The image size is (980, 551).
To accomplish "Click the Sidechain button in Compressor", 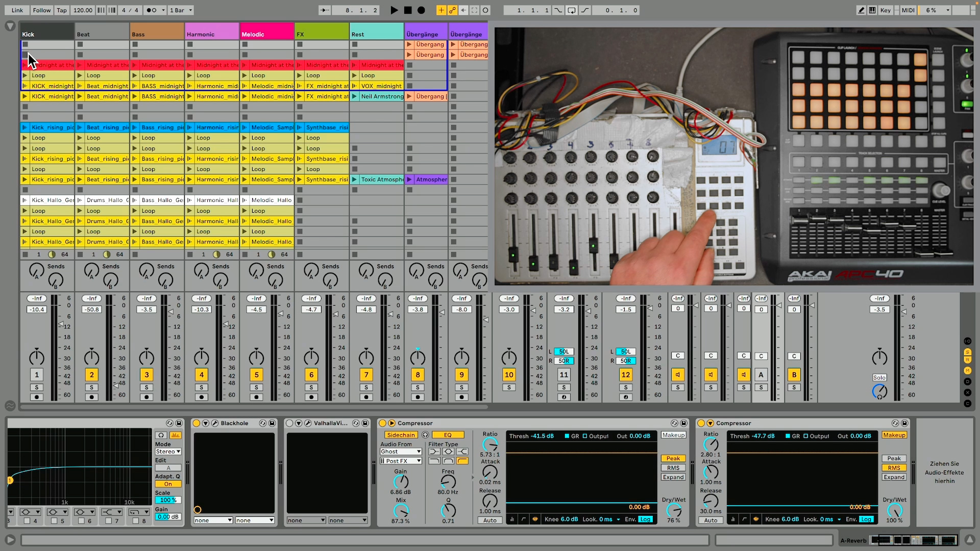I will 401,435.
